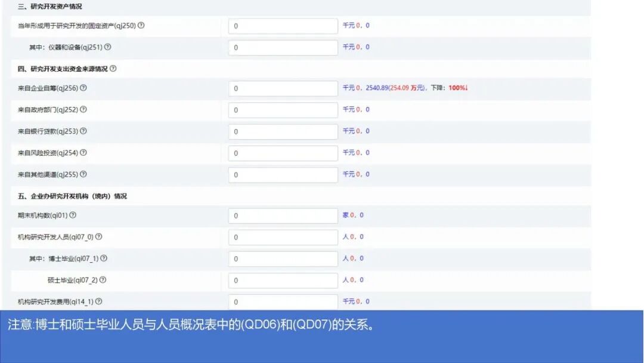Click the question mark icon beside 仪器和设备(qj251)
The width and height of the screenshot is (644, 363).
point(107,47)
